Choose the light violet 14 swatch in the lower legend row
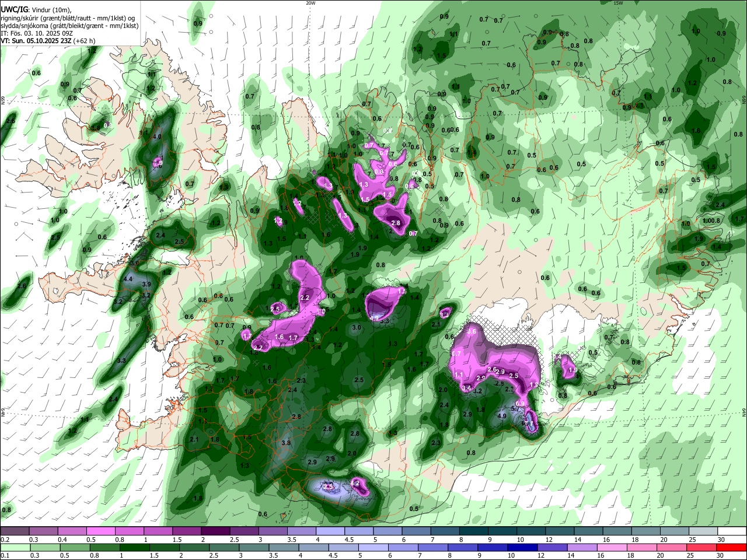 click(x=582, y=547)
